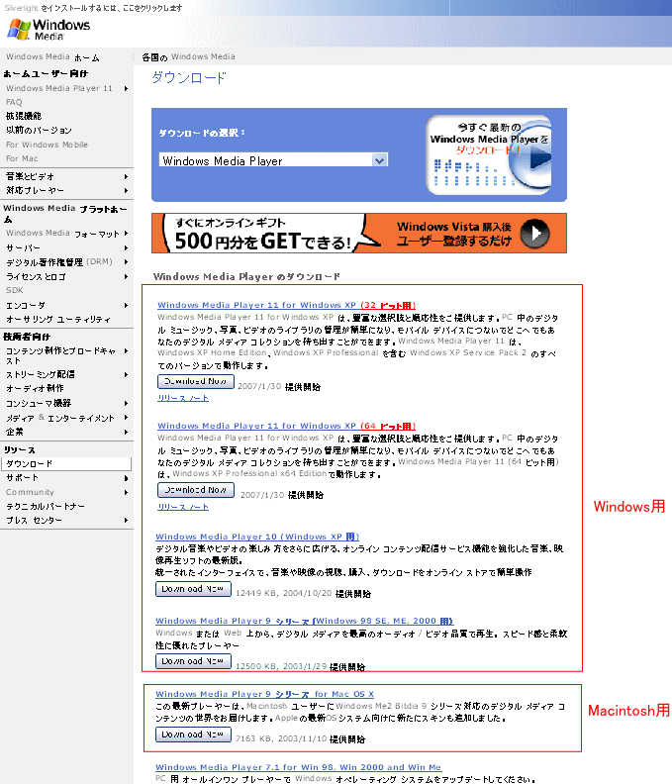
Task: Open Windows Media Player 10 (Windows XP) link
Action: (257, 537)
